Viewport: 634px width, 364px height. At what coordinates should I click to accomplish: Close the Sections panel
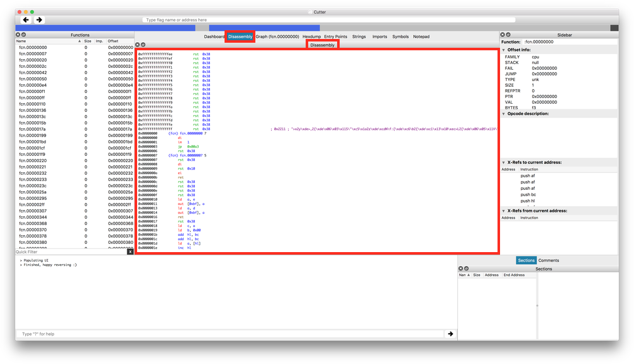[460, 268]
